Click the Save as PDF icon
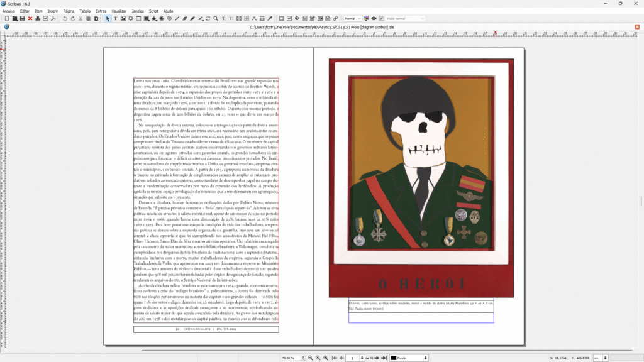Image resolution: width=644 pixels, height=362 pixels. click(x=53, y=19)
